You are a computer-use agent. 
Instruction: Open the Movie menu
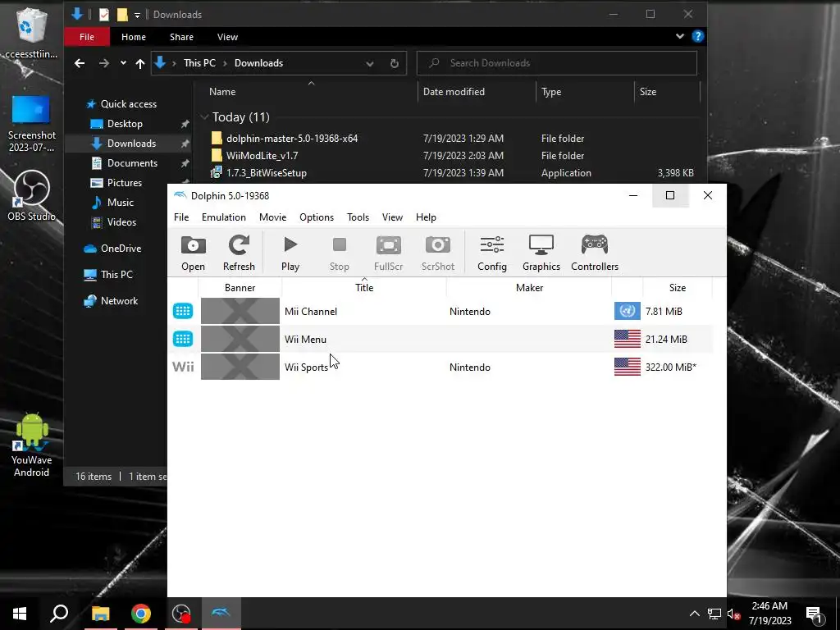tap(272, 217)
